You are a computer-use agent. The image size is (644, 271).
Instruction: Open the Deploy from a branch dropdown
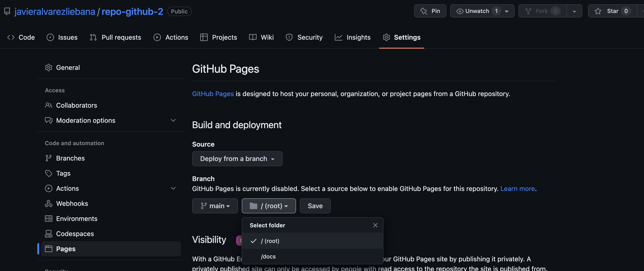coord(237,158)
